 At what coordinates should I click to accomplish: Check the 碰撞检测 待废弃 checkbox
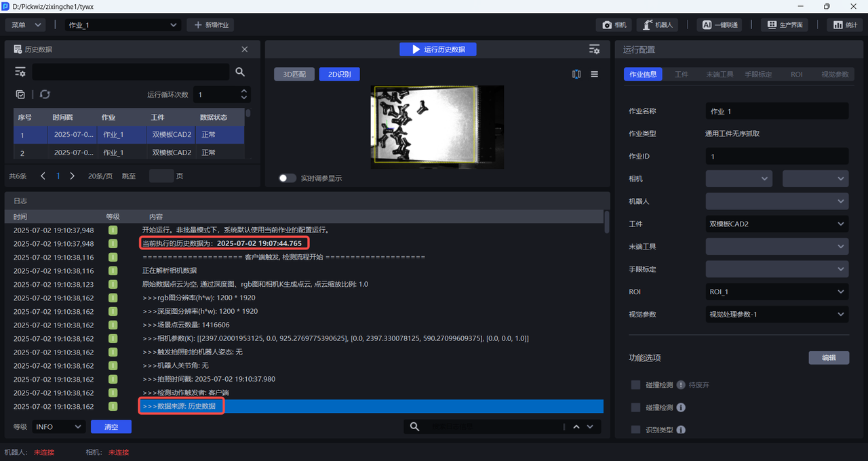coord(635,385)
